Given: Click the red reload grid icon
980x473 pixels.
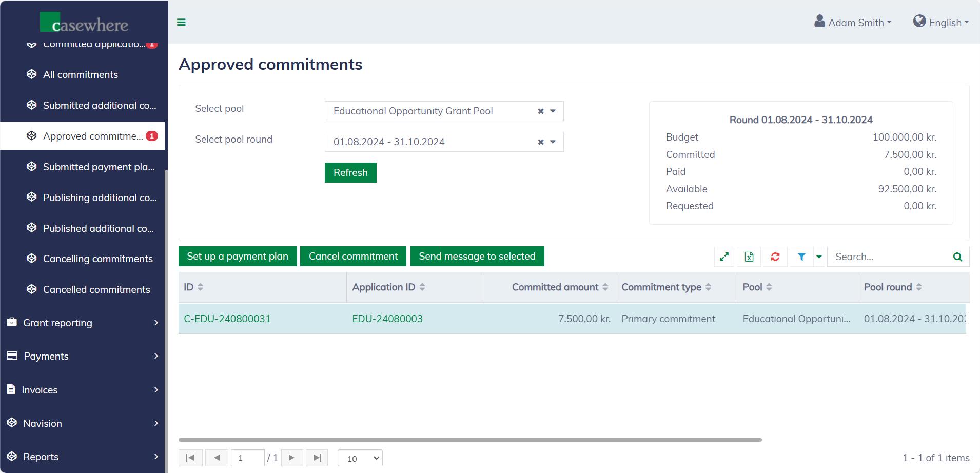Looking at the screenshot, I should (775, 257).
